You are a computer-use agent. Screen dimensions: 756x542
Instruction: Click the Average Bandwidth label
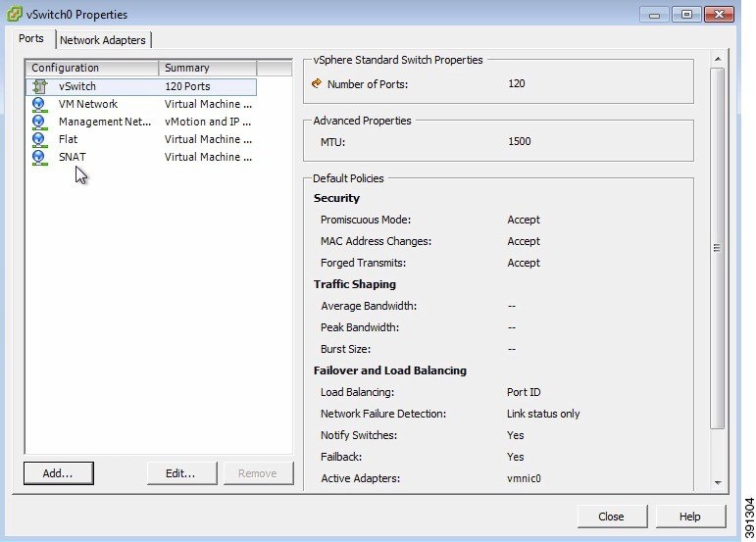[369, 306]
